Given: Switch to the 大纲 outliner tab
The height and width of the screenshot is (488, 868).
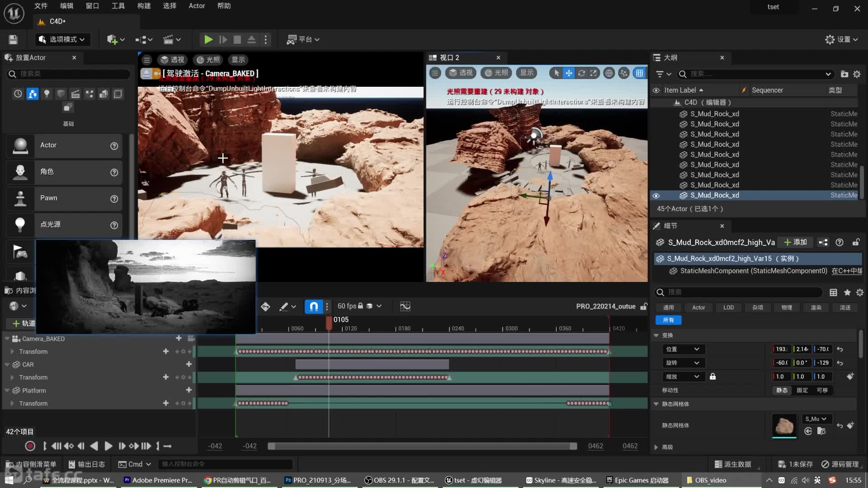Looking at the screenshot, I should coord(689,58).
